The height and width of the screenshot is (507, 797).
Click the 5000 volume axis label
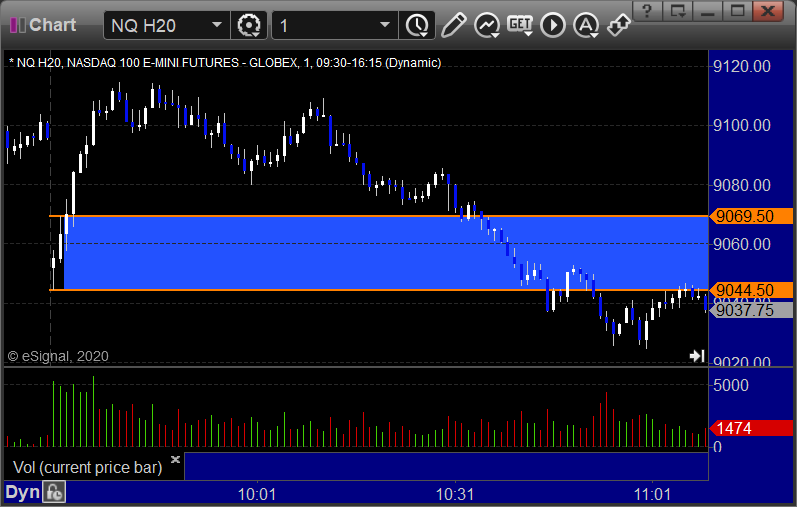[731, 385]
